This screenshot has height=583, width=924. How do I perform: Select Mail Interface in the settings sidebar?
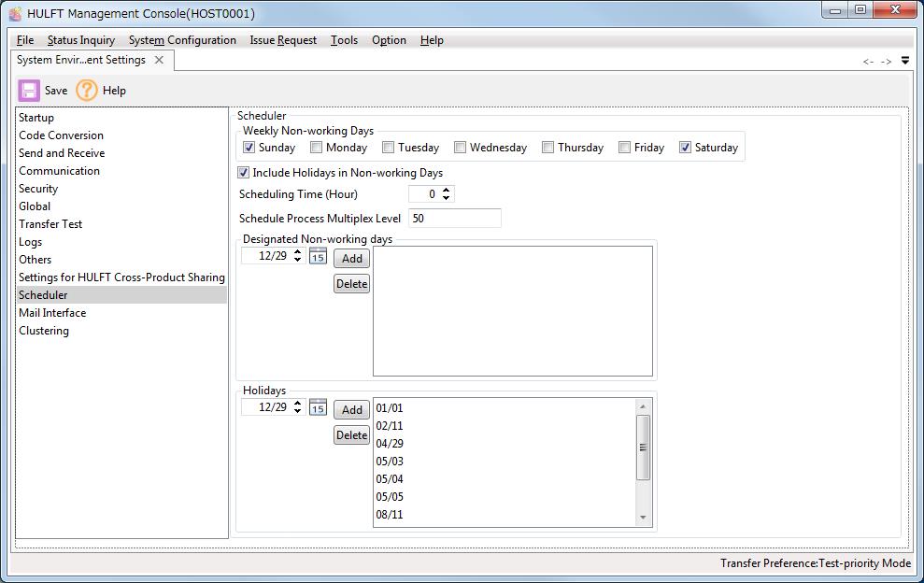[52, 312]
